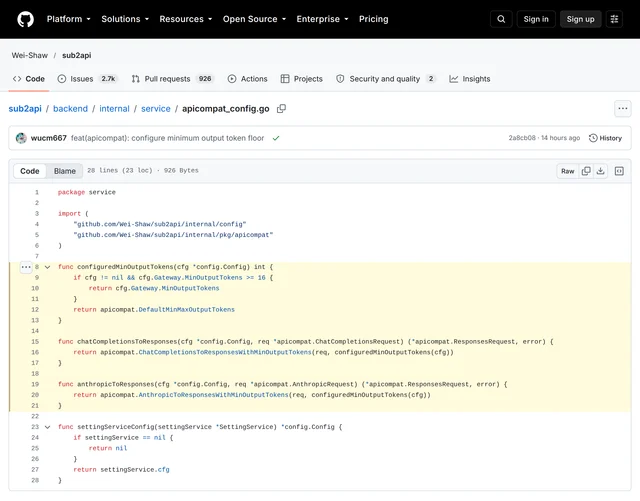Expand the Enterprise menu

click(x=322, y=19)
